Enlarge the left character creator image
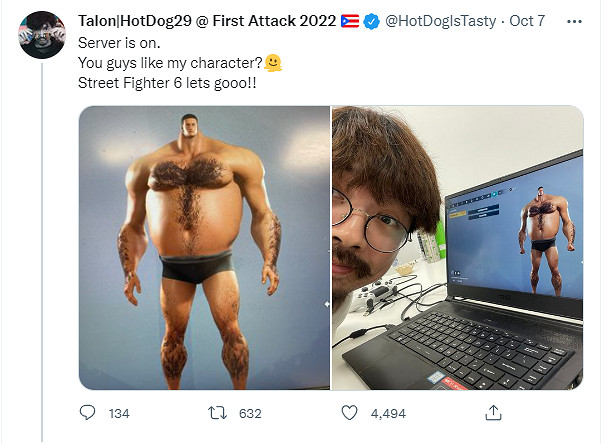Viewport: 613px width, 444px height. coord(204,247)
